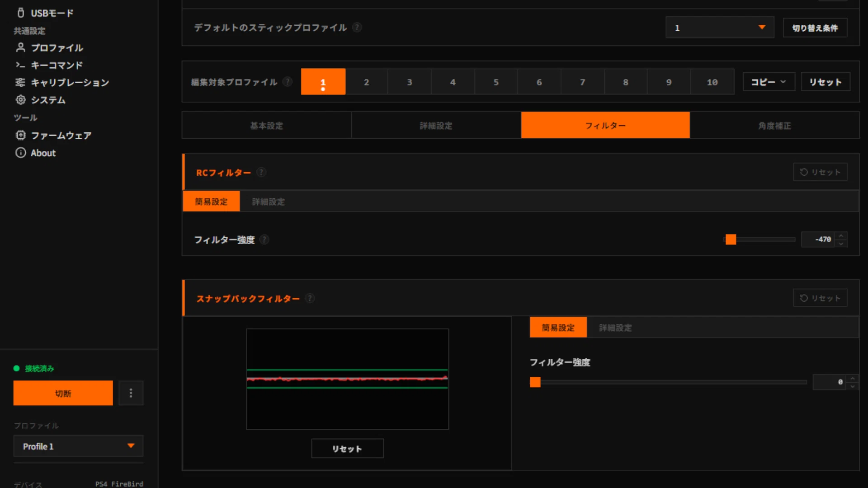
Task: Select edit profile 1
Action: tap(323, 82)
